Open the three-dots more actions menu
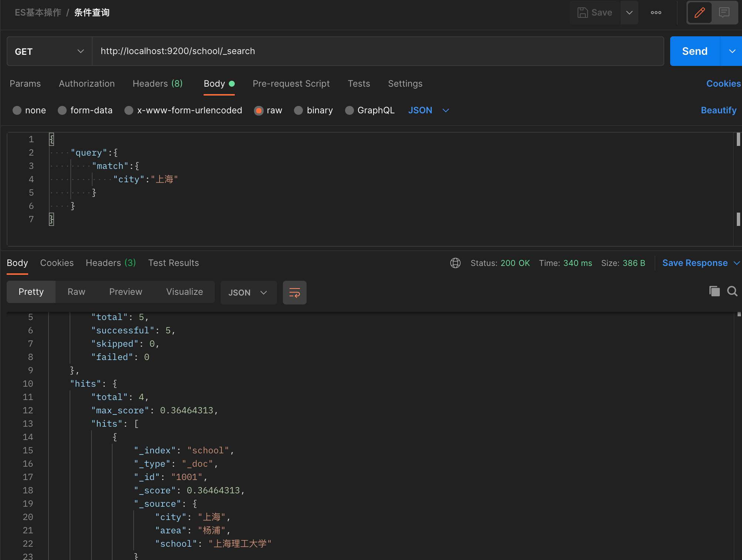Viewport: 742px width, 560px height. click(x=656, y=13)
